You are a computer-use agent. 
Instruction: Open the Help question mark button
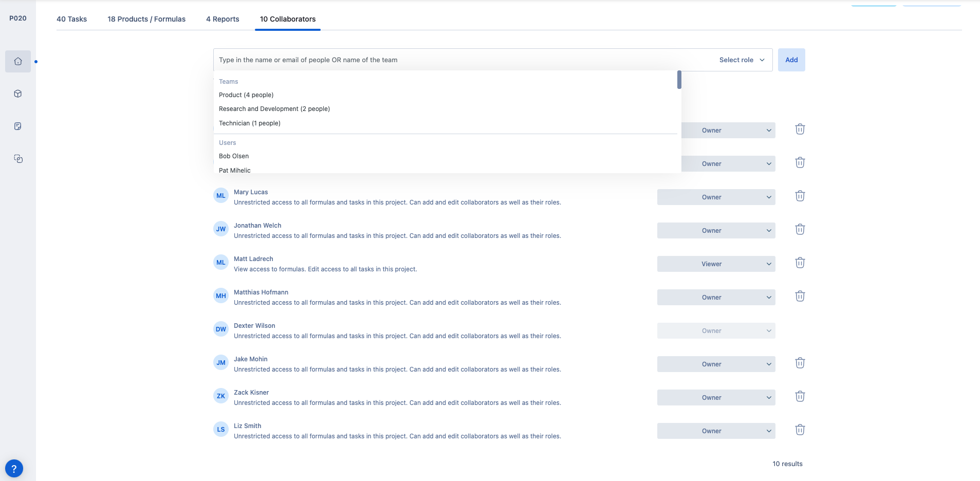click(x=14, y=468)
